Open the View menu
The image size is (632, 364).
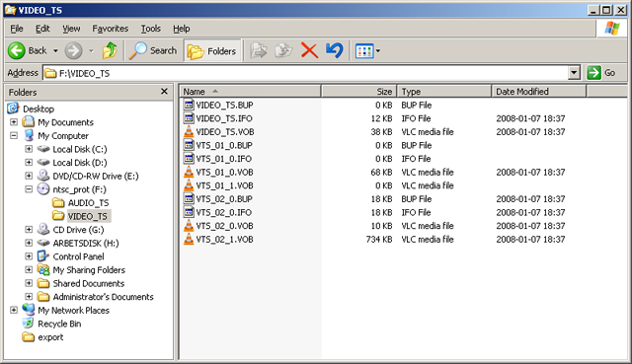pos(71,29)
